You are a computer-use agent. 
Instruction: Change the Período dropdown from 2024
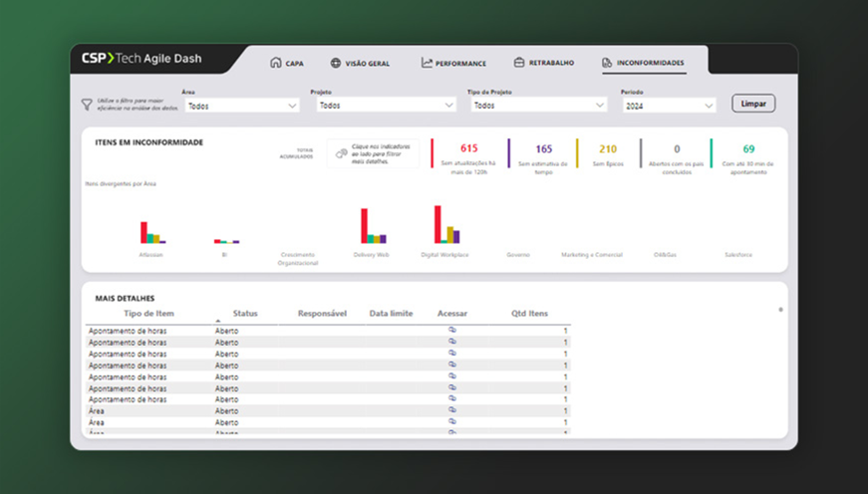pos(668,106)
